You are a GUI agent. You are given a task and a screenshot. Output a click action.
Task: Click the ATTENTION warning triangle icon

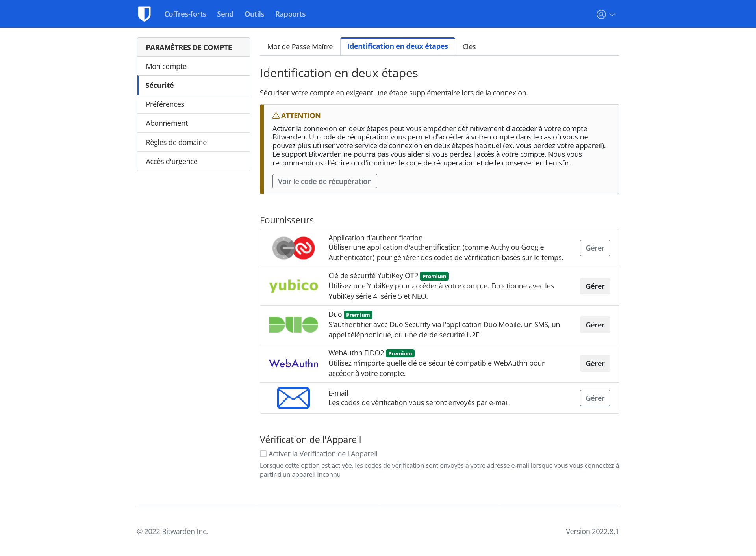click(276, 115)
